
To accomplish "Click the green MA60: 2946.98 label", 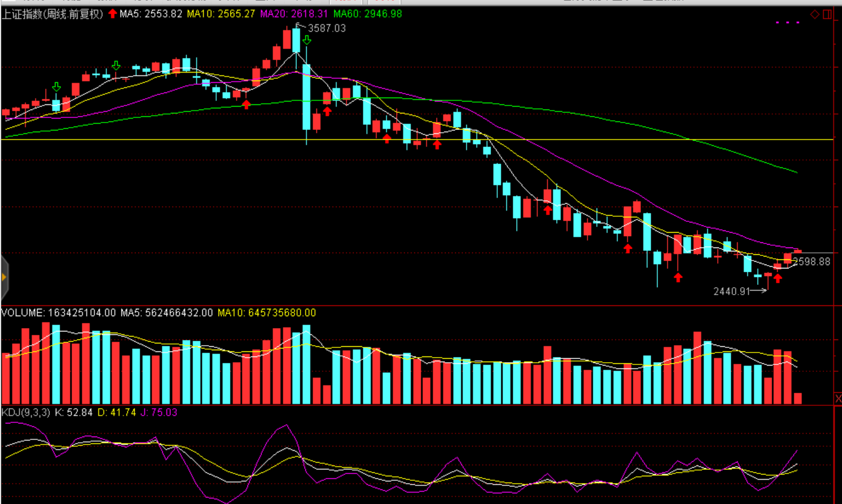I will (x=367, y=14).
